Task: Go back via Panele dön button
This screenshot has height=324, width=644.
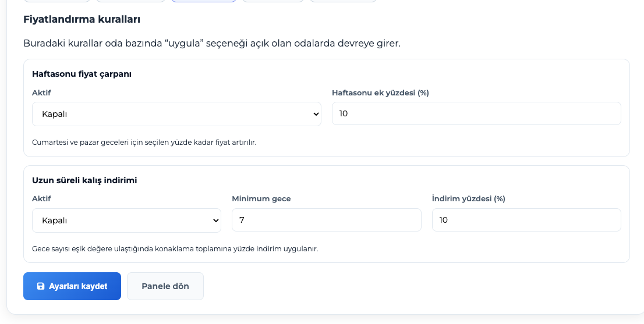Action: [165, 286]
